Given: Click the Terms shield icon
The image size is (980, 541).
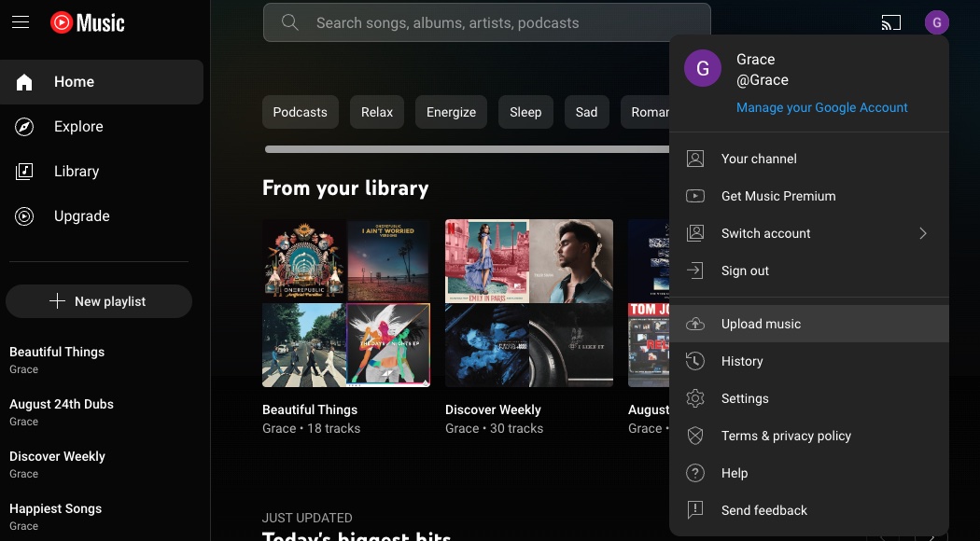Looking at the screenshot, I should pos(695,436).
